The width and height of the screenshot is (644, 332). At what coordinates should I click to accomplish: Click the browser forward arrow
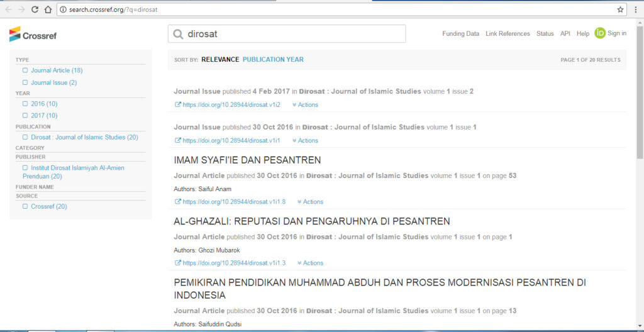point(22,9)
